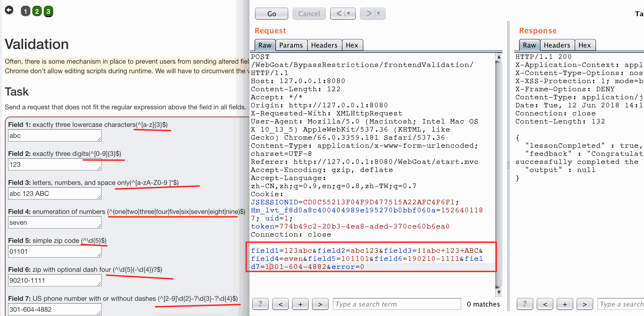Image resolution: width=644 pixels, height=316 pixels.
Task: Open next history dropdown arrow
Action: click(x=379, y=14)
